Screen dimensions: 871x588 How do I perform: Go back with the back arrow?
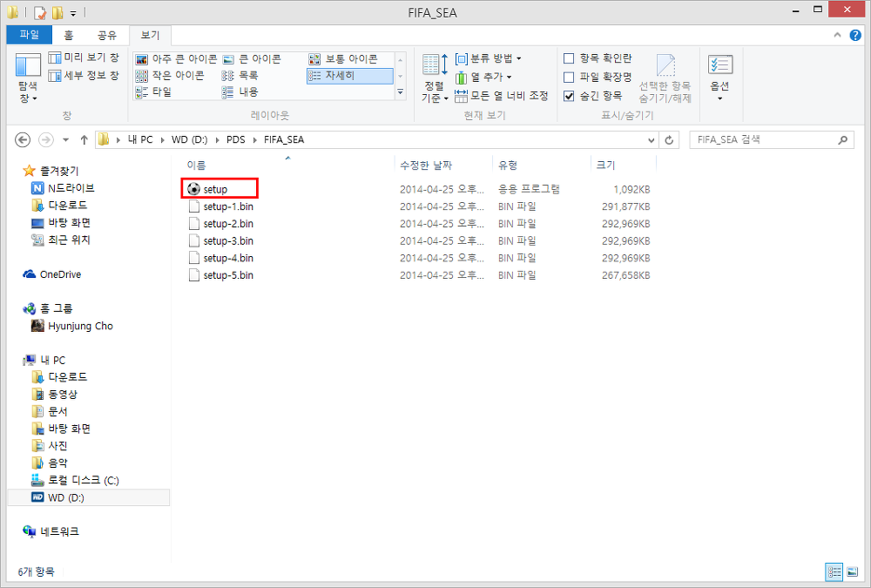tap(23, 139)
